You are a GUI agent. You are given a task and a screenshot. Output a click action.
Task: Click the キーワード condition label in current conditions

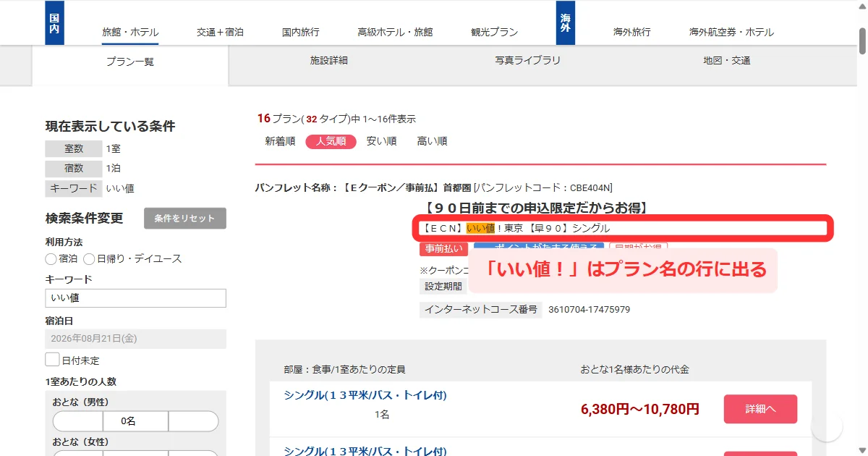73,188
